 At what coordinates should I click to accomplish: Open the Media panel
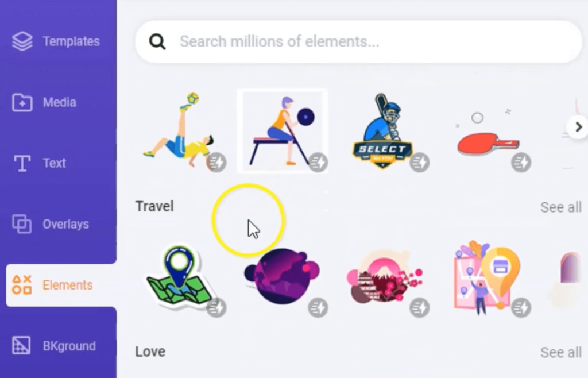[x=44, y=102]
